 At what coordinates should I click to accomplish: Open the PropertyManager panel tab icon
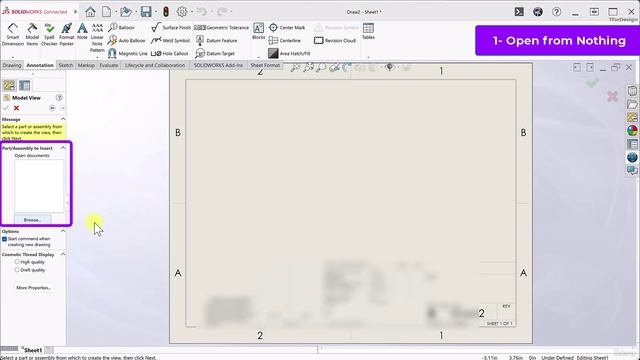click(24, 85)
